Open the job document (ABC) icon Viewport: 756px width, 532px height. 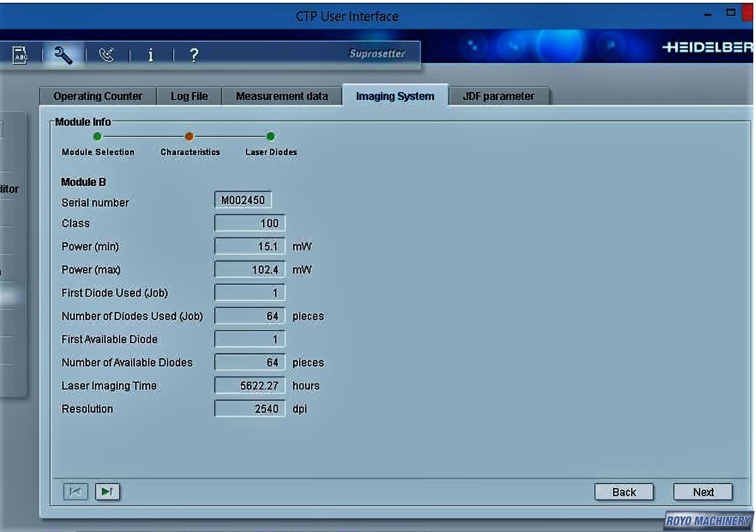tap(20, 55)
